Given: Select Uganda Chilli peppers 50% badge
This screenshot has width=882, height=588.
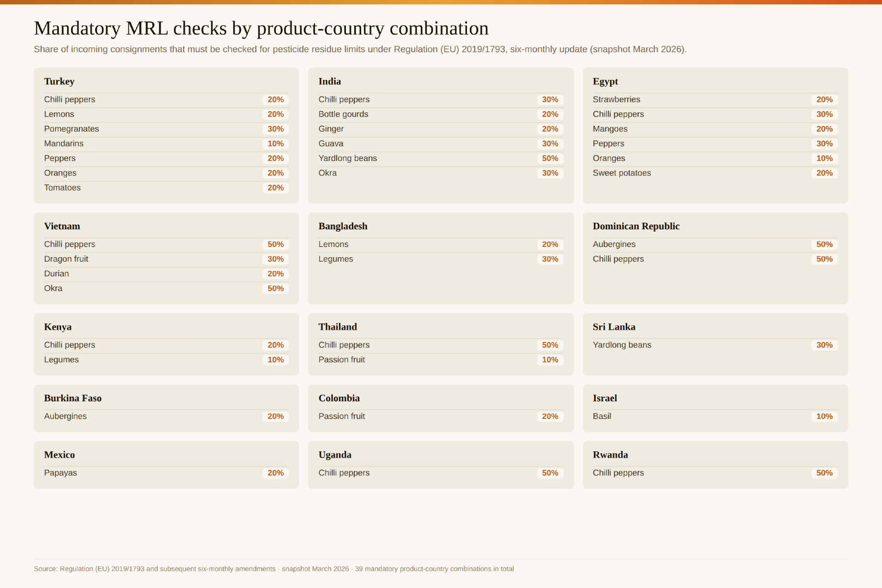Looking at the screenshot, I should 550,473.
